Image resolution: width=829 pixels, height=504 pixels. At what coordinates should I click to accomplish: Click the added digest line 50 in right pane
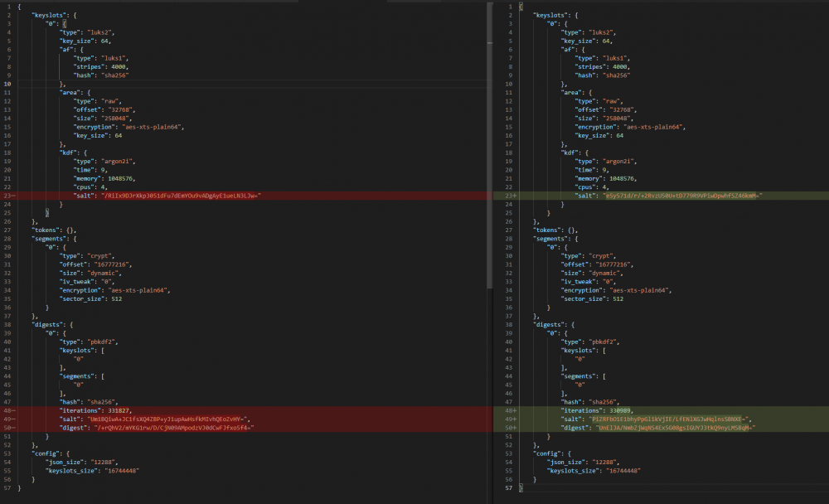click(661, 427)
